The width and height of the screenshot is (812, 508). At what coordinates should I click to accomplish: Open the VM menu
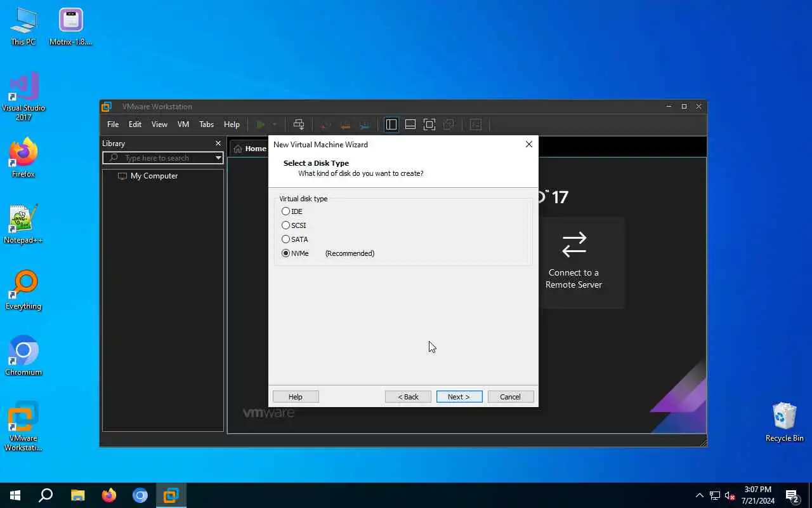tap(183, 124)
